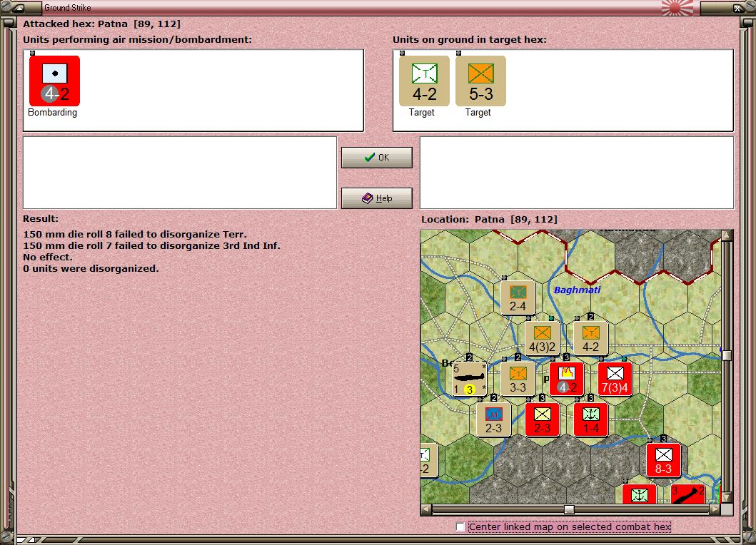Open the Help button
Screen dimensions: 756x545
point(376,198)
